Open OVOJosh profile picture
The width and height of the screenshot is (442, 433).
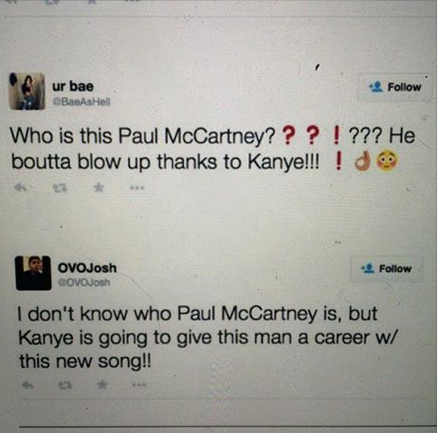click(x=33, y=273)
